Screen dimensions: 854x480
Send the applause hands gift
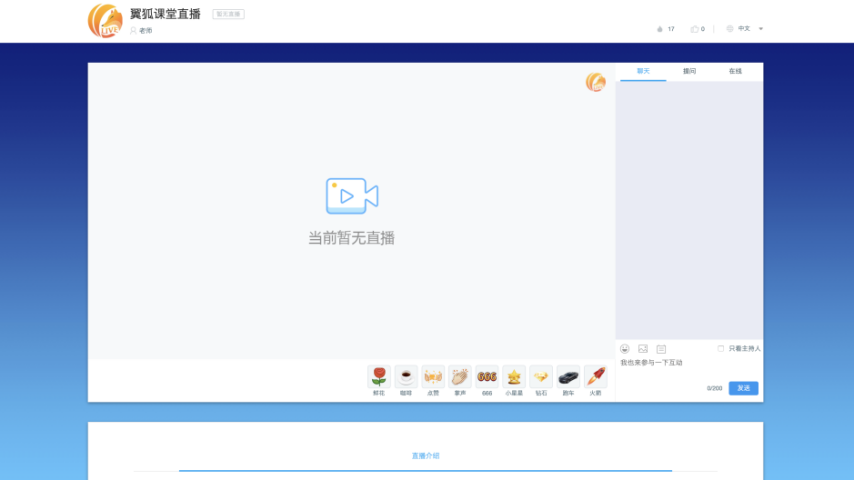(460, 377)
